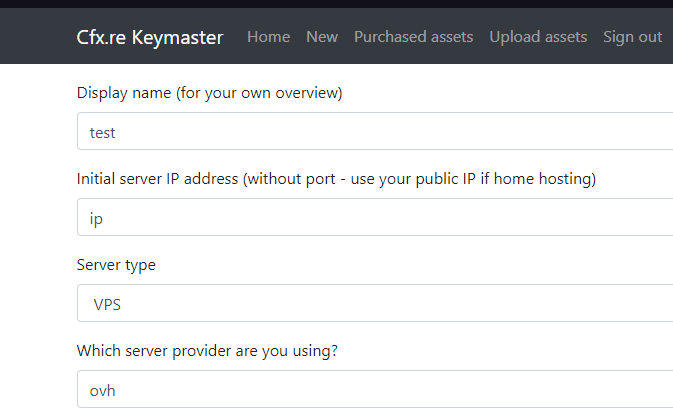
Task: Go to the Home page
Action: tap(268, 37)
